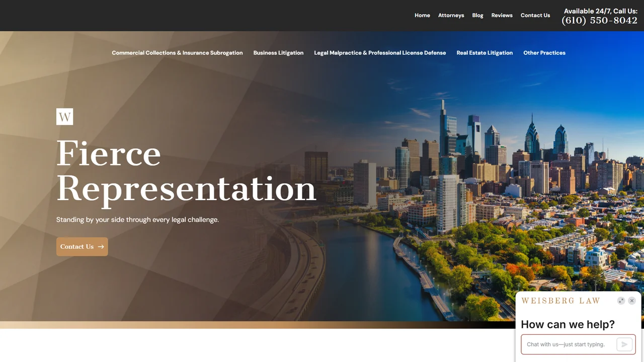View the Reviews page
The width and height of the screenshot is (644, 362).
(x=502, y=16)
